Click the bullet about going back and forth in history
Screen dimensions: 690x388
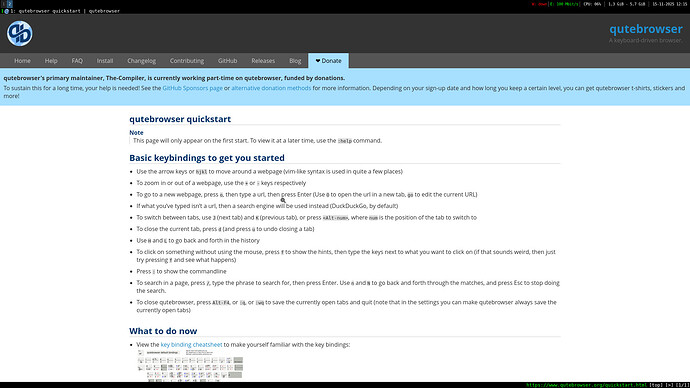(198, 240)
